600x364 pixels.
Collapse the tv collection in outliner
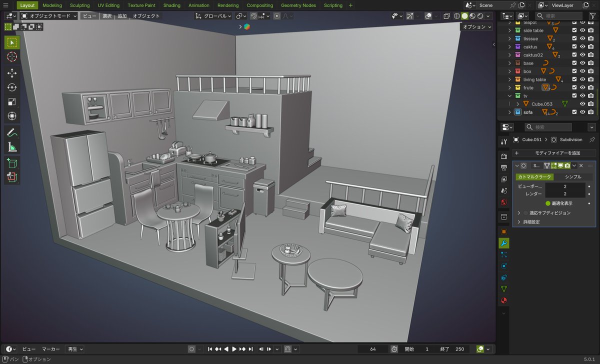[x=509, y=96]
